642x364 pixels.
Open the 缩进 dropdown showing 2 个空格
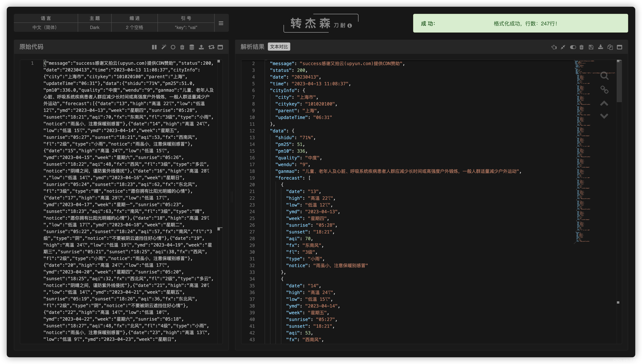coord(134,27)
